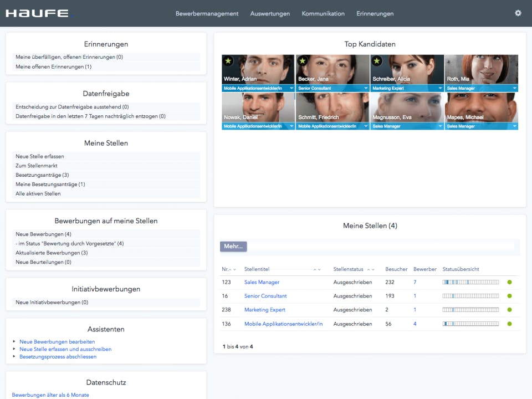Expand dropdown under Winter, Adrian card
Screen dimensions: 532x399
291,88
